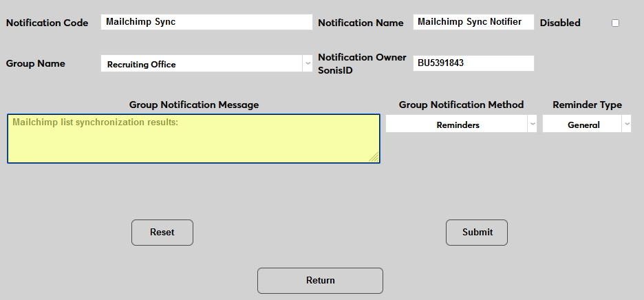Edit the Notification Owner SonisID field

[473, 63]
